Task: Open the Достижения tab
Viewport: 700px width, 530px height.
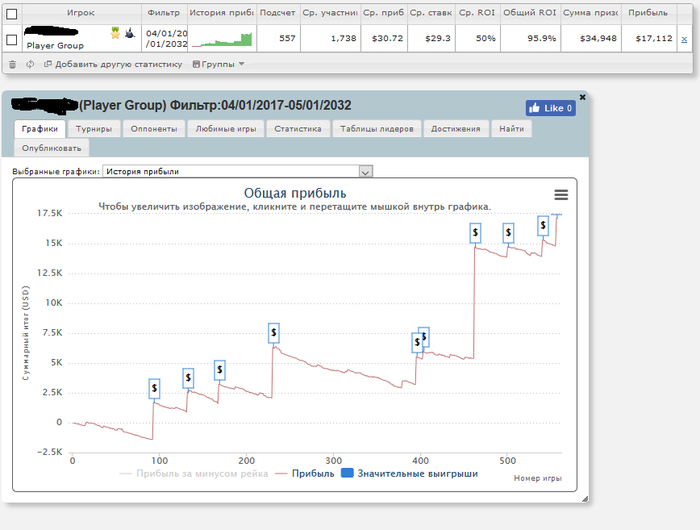Action: click(x=456, y=129)
